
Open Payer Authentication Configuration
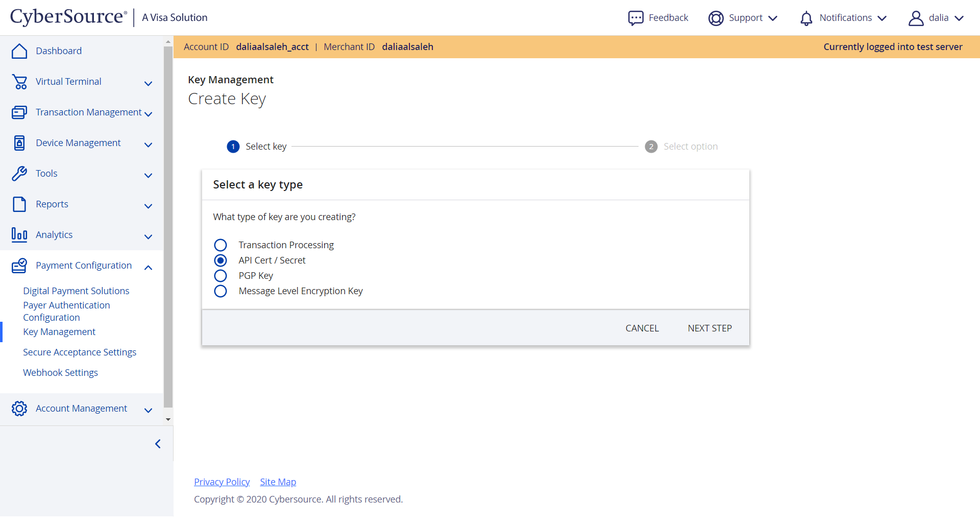tap(66, 312)
